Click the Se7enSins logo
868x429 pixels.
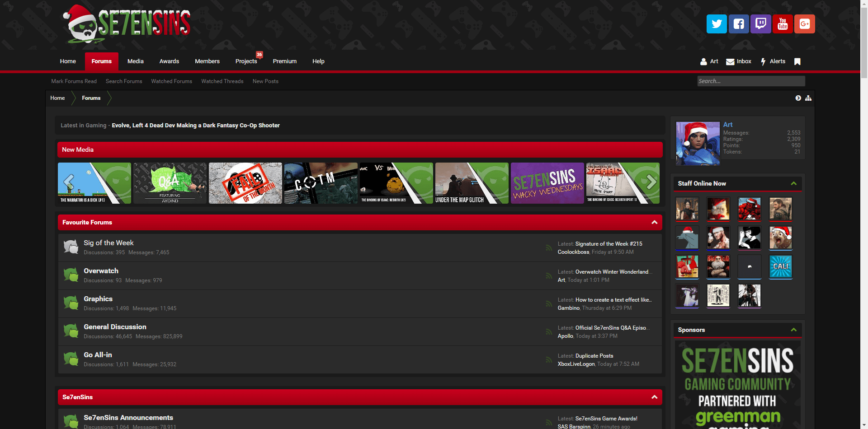(x=127, y=23)
